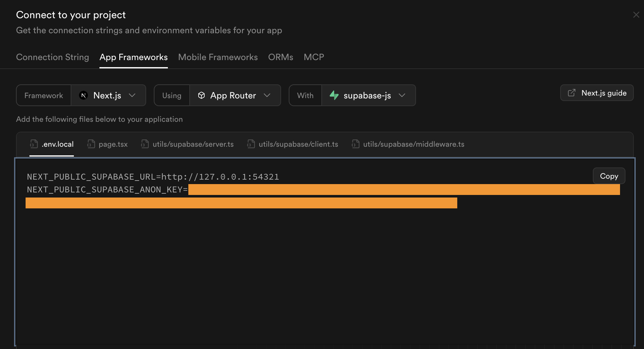Click the Next.js logo icon
644x349 pixels.
tap(83, 95)
